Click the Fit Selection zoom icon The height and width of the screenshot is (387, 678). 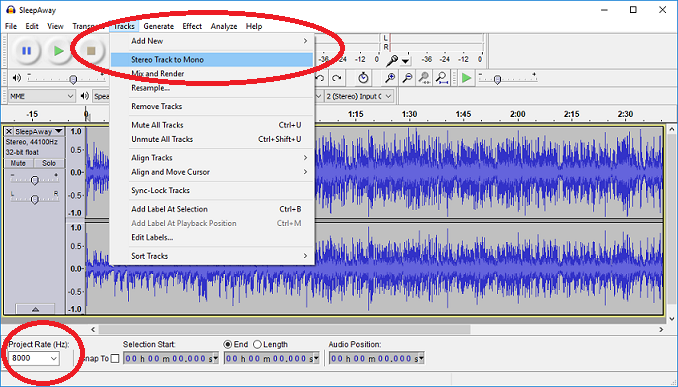(x=424, y=78)
